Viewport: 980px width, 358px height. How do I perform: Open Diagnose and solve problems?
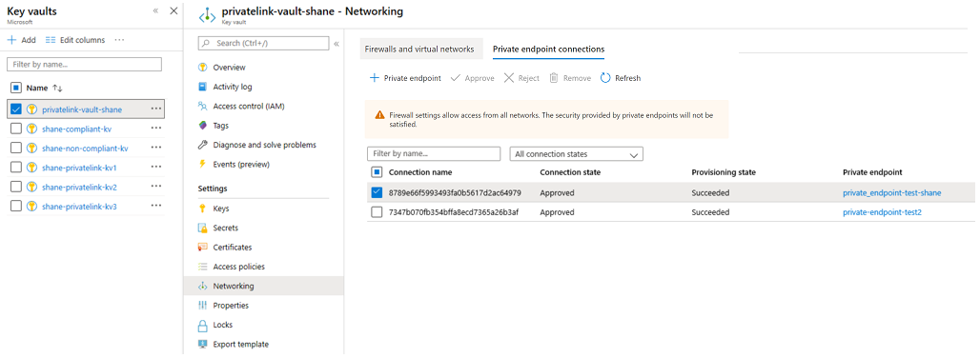pos(264,145)
